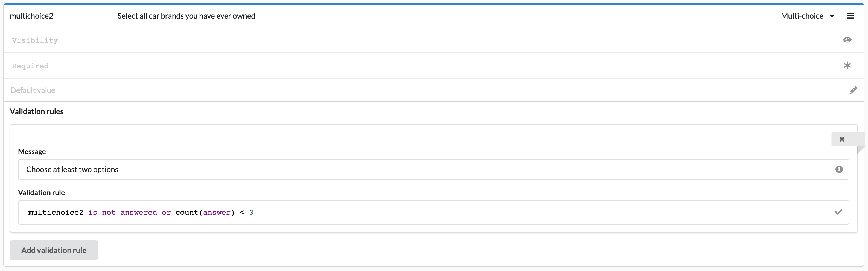
Task: Click the asterisk icon in Required row
Action: pyautogui.click(x=847, y=66)
